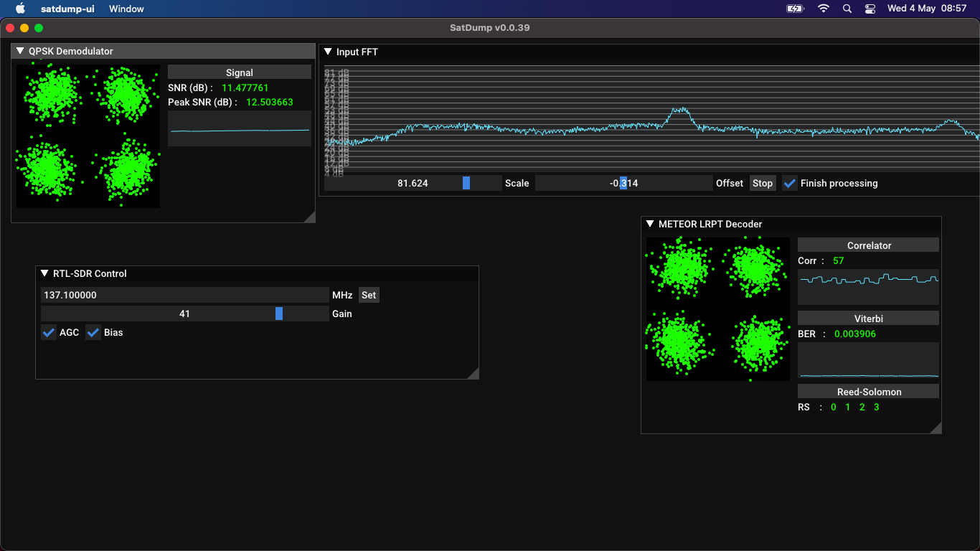Toggle the Bias checkbox

(x=93, y=332)
